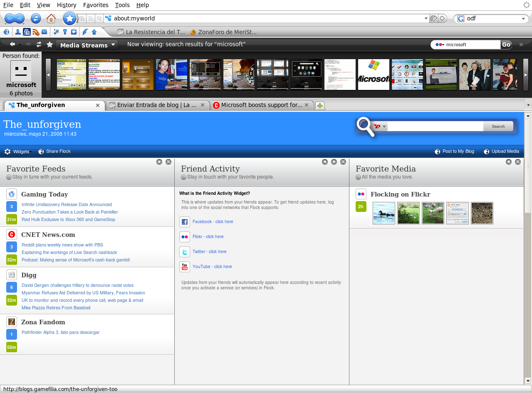Screen dimensions: 532x393
Task: Click the microsoft person avatar
Action: coord(21,71)
